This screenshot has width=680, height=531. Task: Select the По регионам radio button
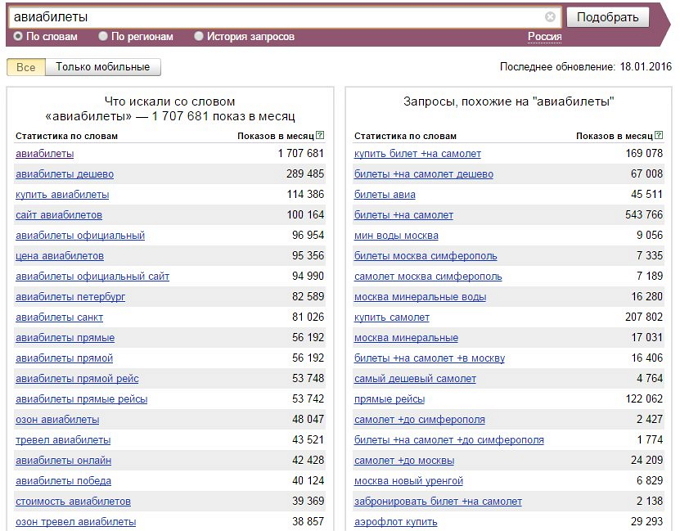click(x=103, y=36)
